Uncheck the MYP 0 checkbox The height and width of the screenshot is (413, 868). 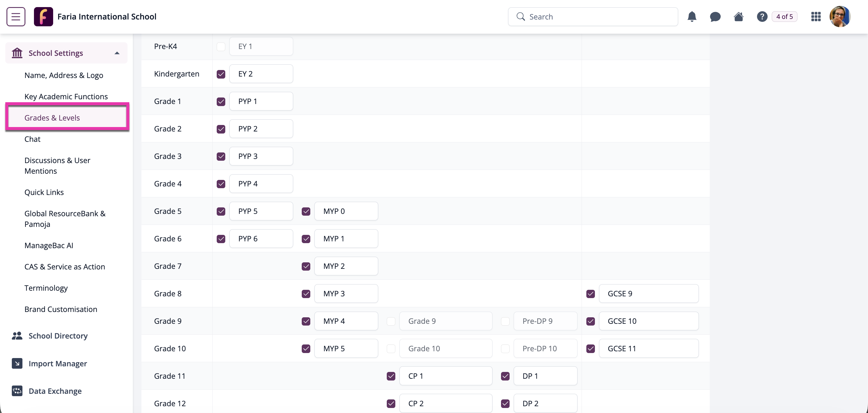(x=306, y=212)
